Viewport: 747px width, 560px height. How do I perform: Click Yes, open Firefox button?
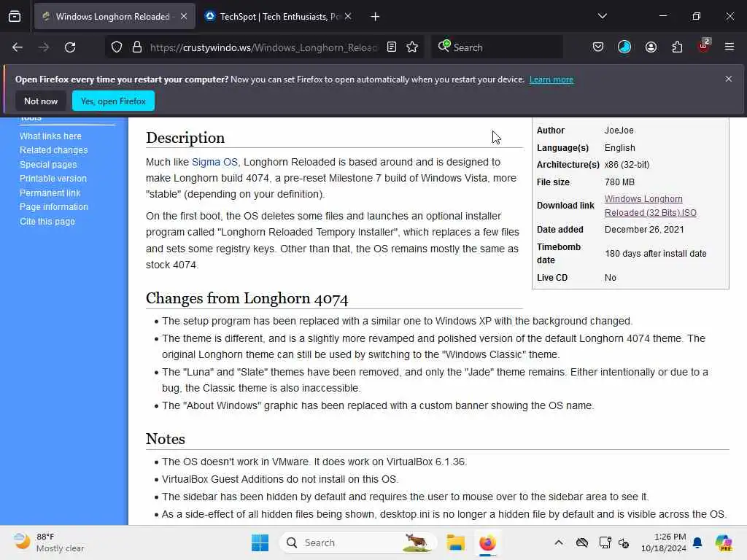coord(113,101)
